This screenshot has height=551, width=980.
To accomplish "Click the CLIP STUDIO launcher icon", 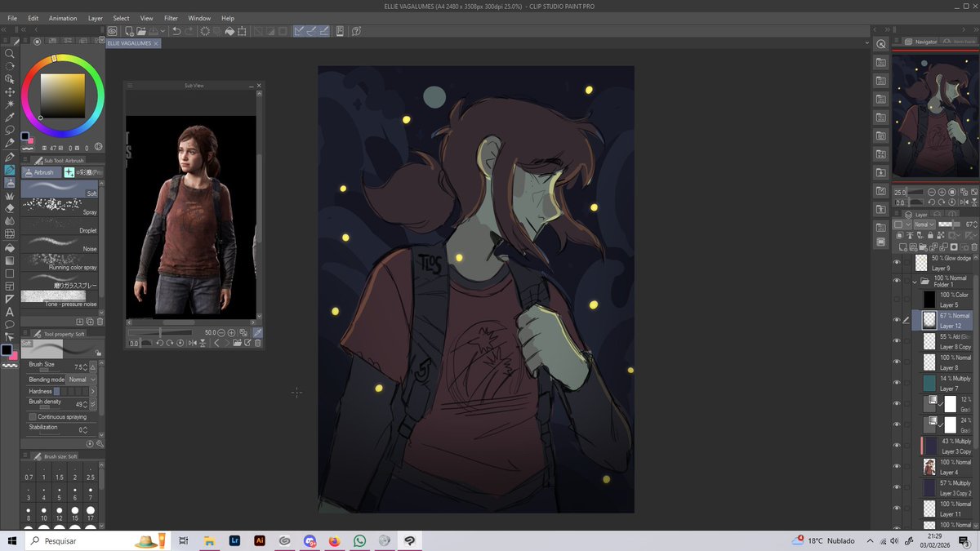I will pyautogui.click(x=113, y=31).
